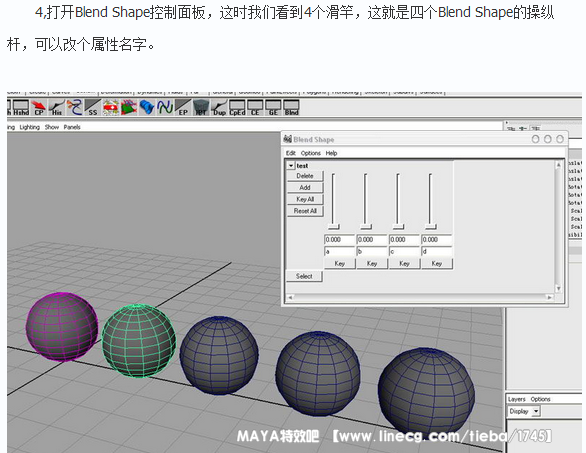Click the Delete button in Blend Shape

click(x=305, y=176)
